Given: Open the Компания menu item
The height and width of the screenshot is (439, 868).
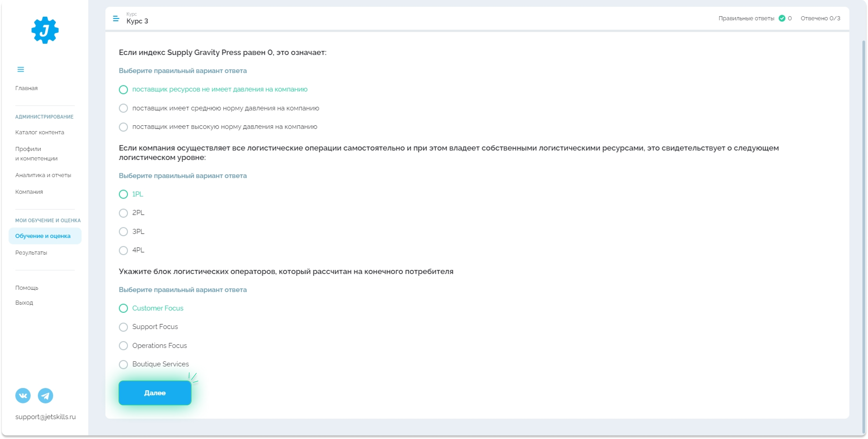Looking at the screenshot, I should [29, 192].
